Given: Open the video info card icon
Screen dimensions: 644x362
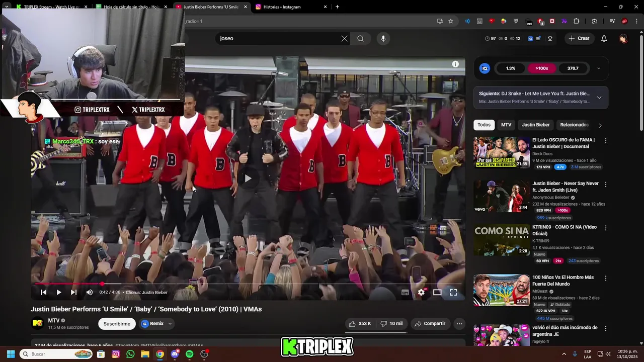Looking at the screenshot, I should pos(455,64).
